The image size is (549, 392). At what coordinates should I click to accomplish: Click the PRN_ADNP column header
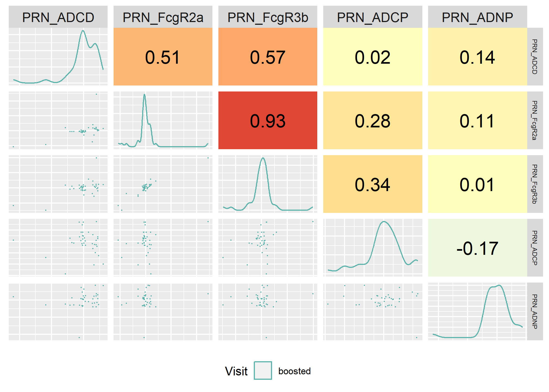[x=477, y=17]
